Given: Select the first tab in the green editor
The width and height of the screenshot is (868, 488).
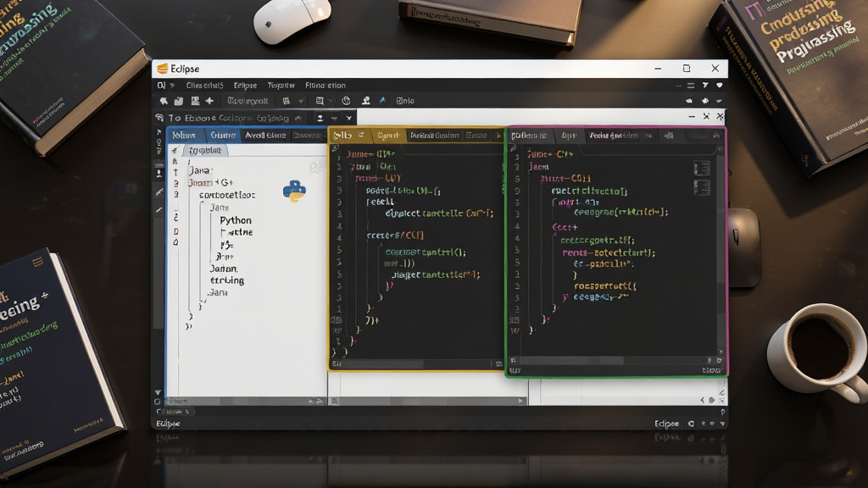Looking at the screenshot, I should click(529, 135).
